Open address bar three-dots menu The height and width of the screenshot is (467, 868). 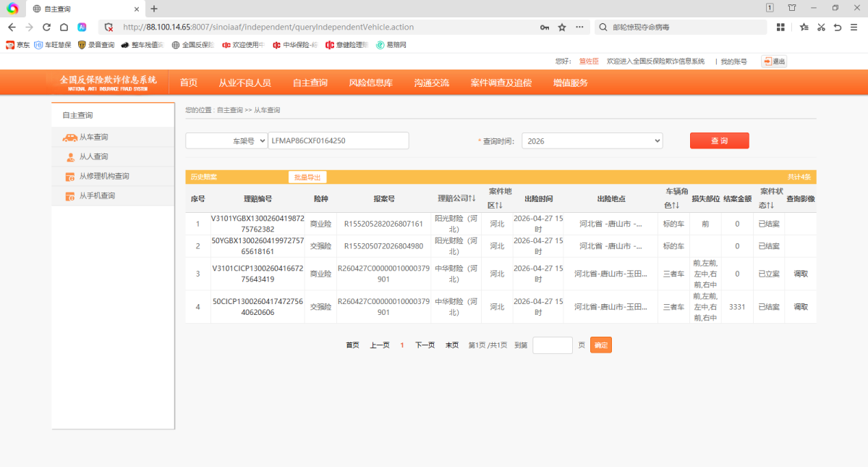click(579, 28)
